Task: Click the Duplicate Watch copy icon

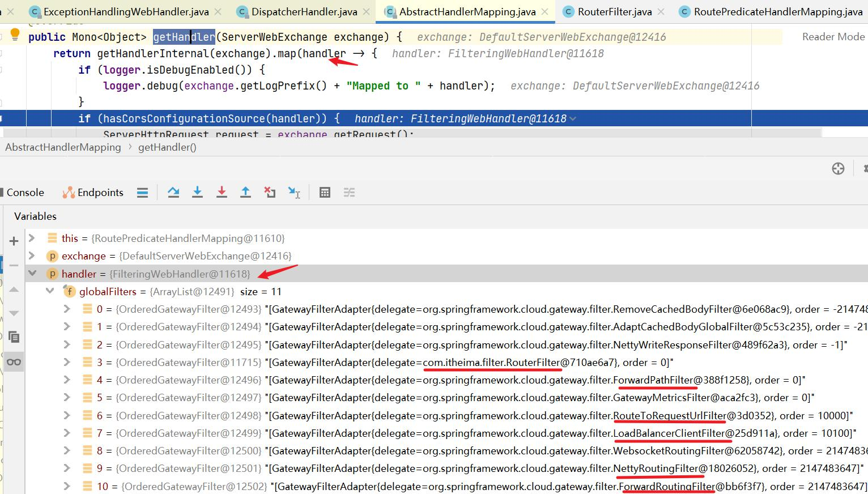Action: click(x=14, y=338)
